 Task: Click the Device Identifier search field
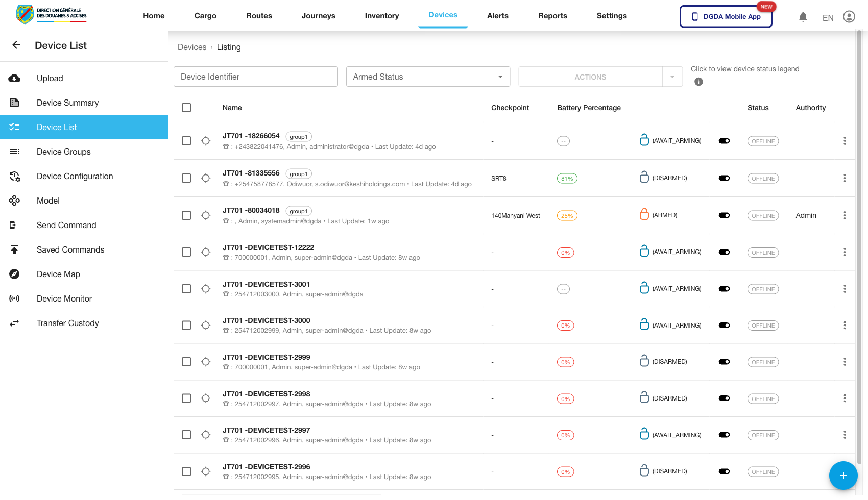point(256,77)
